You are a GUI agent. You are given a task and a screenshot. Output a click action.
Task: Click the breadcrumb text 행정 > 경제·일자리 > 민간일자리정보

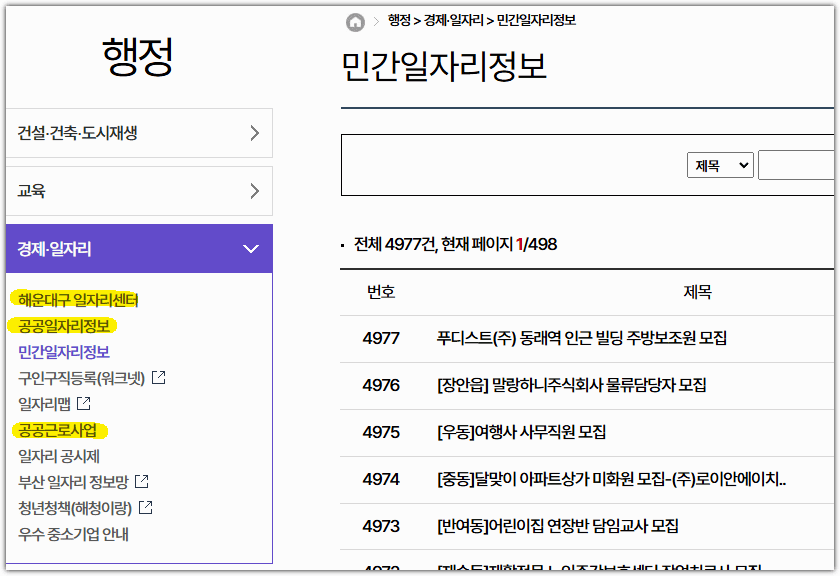point(482,20)
